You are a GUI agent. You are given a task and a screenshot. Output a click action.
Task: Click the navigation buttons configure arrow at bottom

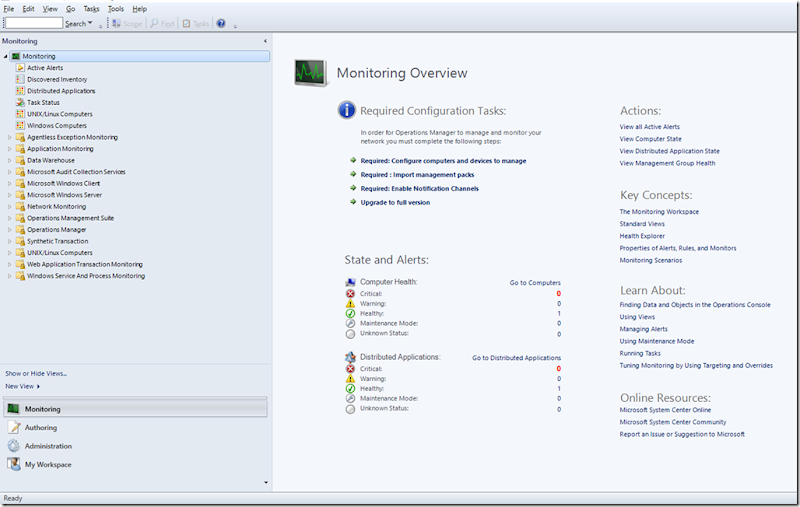click(266, 483)
